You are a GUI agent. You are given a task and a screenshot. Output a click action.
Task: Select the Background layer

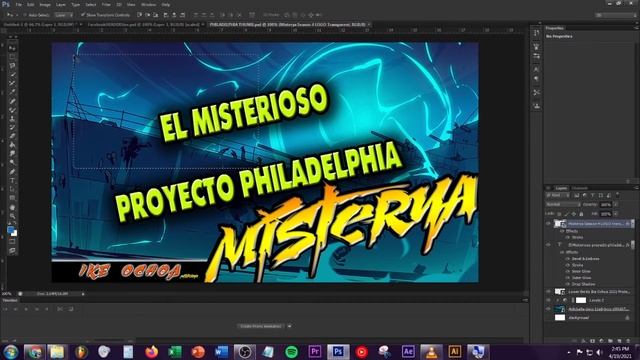[x=590, y=318]
